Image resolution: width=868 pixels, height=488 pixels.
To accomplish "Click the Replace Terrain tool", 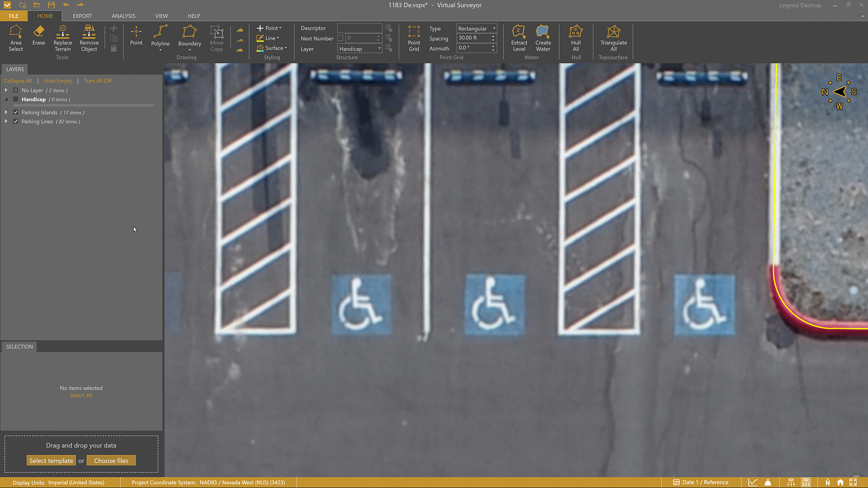I will [x=62, y=38].
